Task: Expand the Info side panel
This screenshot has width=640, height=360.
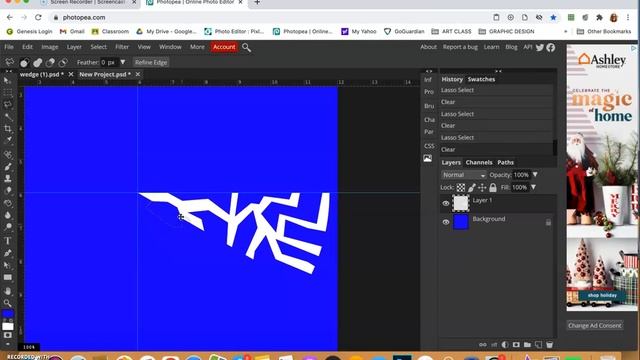Action: pyautogui.click(x=428, y=80)
